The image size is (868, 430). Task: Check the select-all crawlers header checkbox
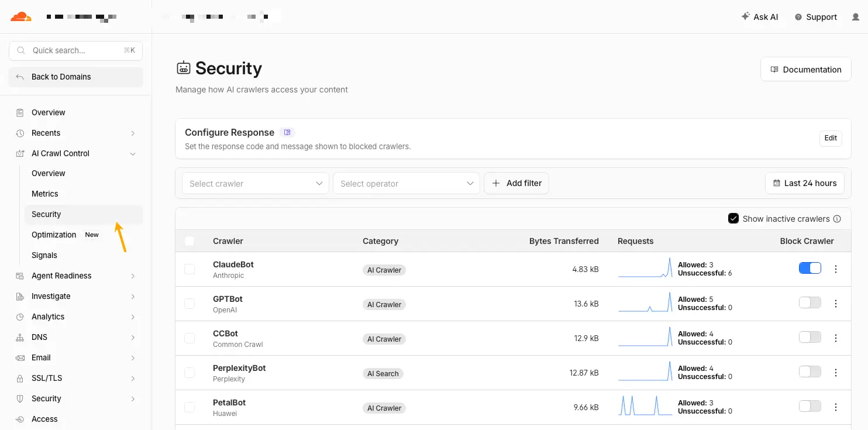coord(190,241)
